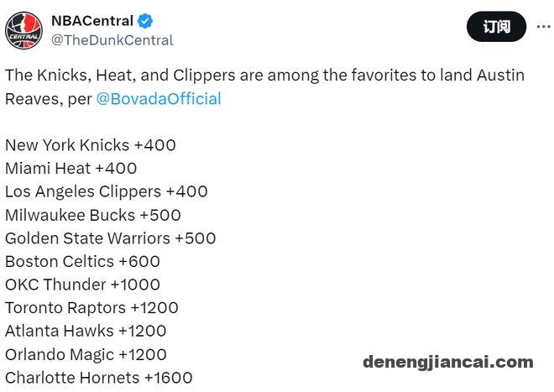Click the Golden State Warriors +500 line
This screenshot has height=392, width=554.
coord(111,238)
